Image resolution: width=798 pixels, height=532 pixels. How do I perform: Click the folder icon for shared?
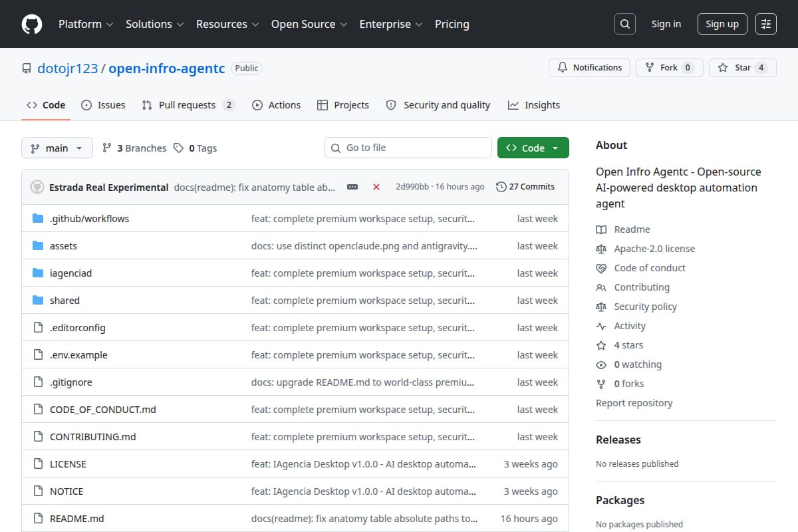[38, 301]
